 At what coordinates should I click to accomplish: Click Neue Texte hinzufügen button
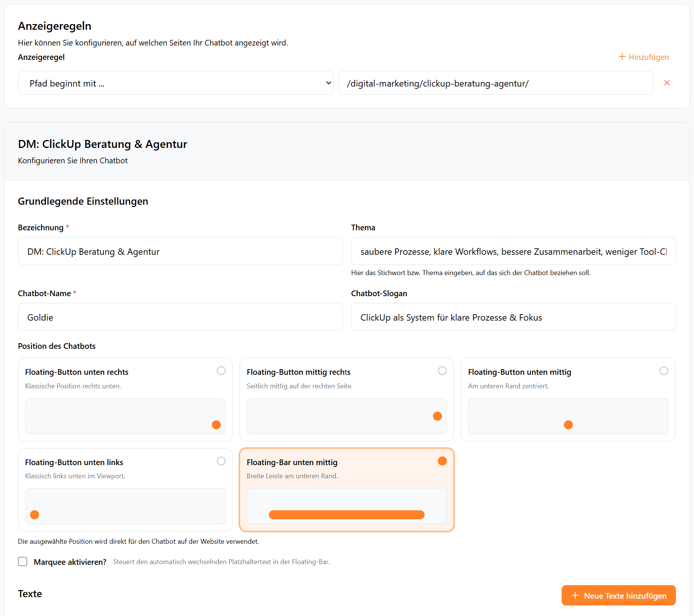pyautogui.click(x=618, y=595)
